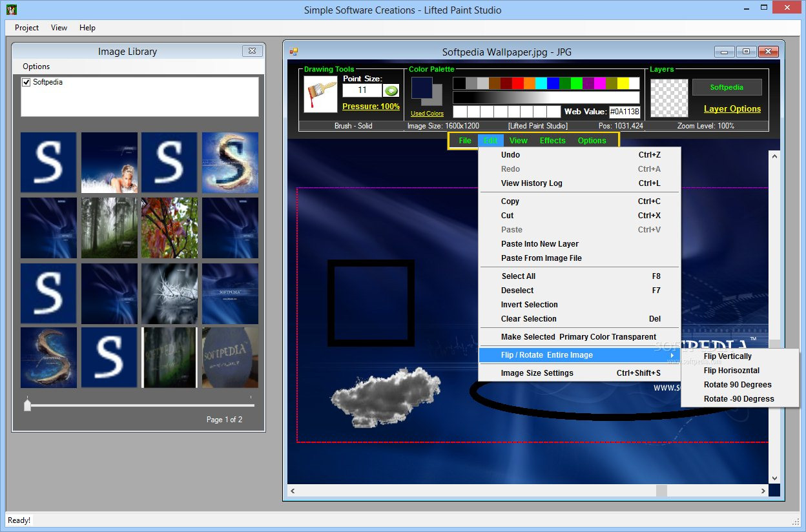The width and height of the screenshot is (806, 532).
Task: Click the Page 1 of 2 label
Action: click(x=225, y=420)
